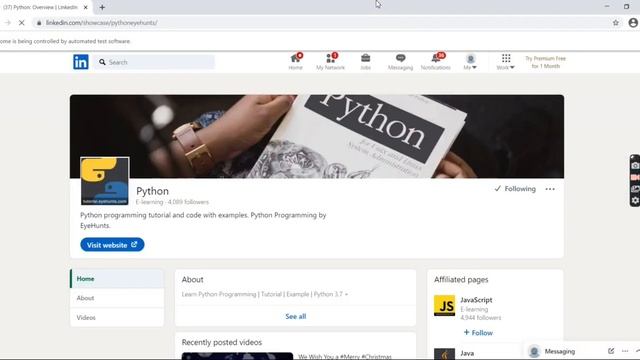
Task: Click the LinkedIn logo icon
Action: pos(81,62)
